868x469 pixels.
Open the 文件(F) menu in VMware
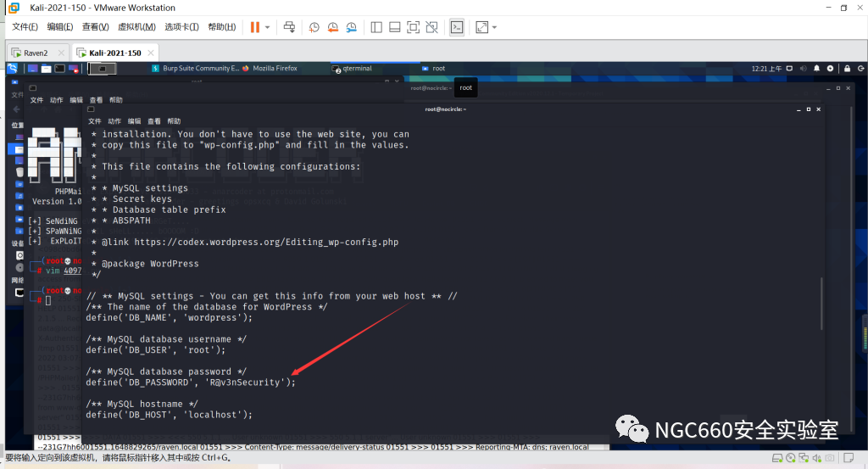click(x=25, y=27)
